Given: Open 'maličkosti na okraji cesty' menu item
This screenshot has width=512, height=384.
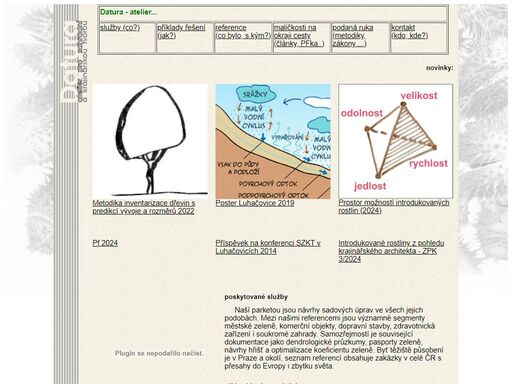Looking at the screenshot, I should pos(299,36).
